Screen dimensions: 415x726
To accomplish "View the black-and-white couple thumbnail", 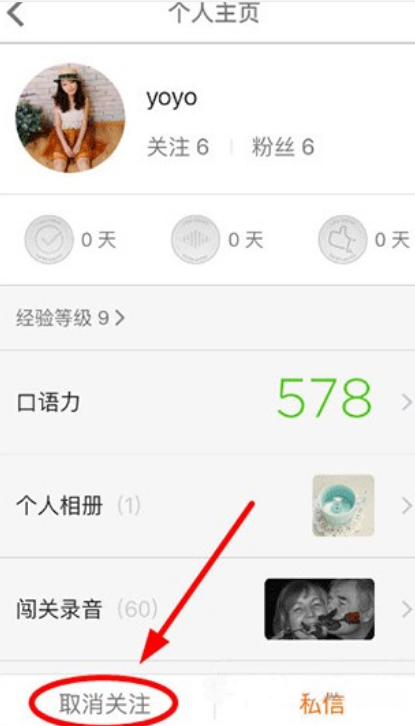I will [x=320, y=609].
